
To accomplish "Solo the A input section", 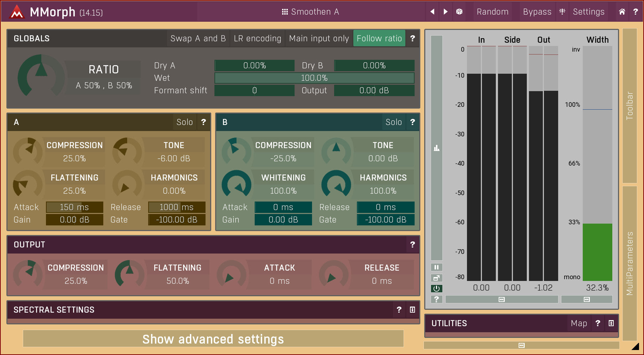I will coord(185,122).
